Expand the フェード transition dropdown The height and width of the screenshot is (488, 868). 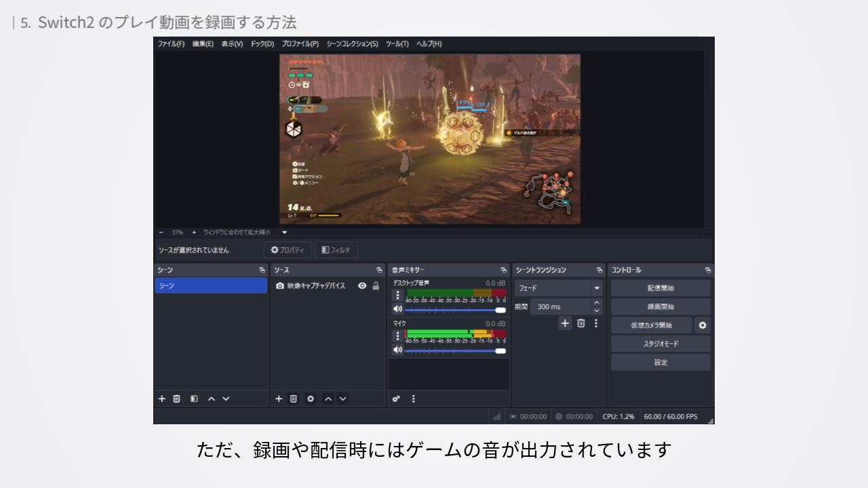[597, 288]
